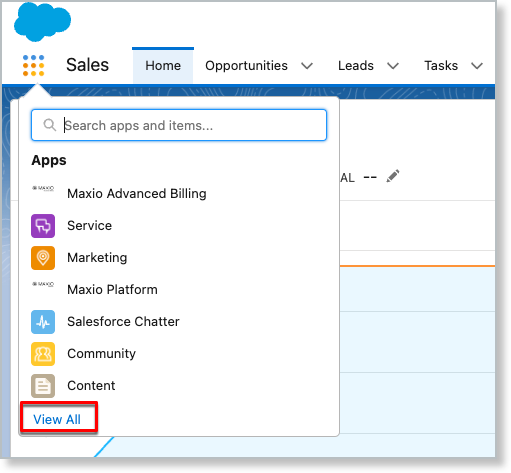Open the App Launcher dots icon
This screenshot has height=473, width=511.
point(33,66)
